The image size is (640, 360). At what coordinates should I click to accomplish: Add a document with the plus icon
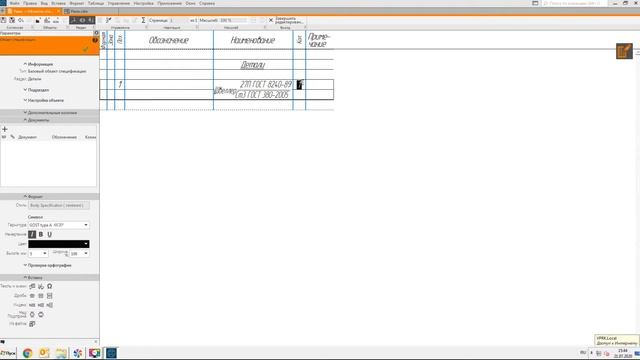point(5,129)
